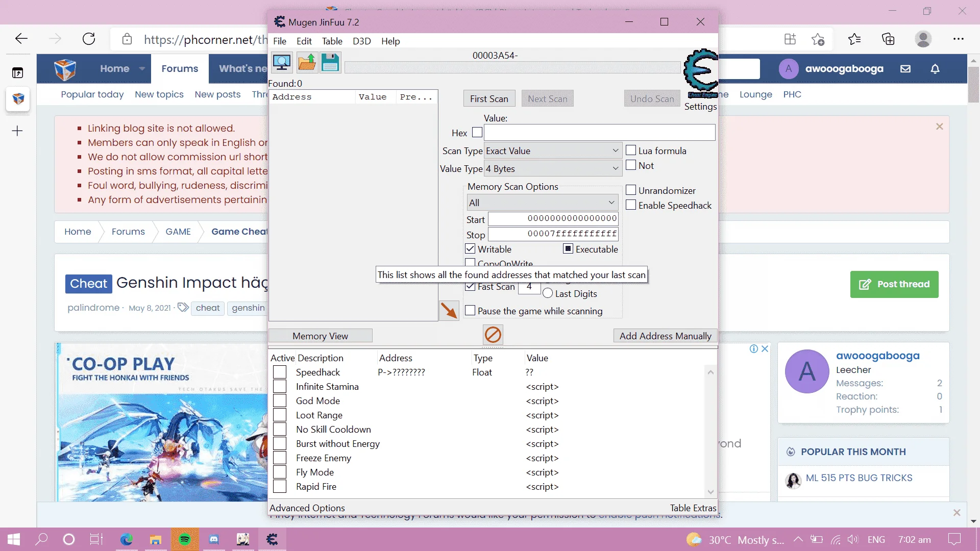Viewport: 980px width, 551px height.
Task: Open the Help menu
Action: pos(390,41)
